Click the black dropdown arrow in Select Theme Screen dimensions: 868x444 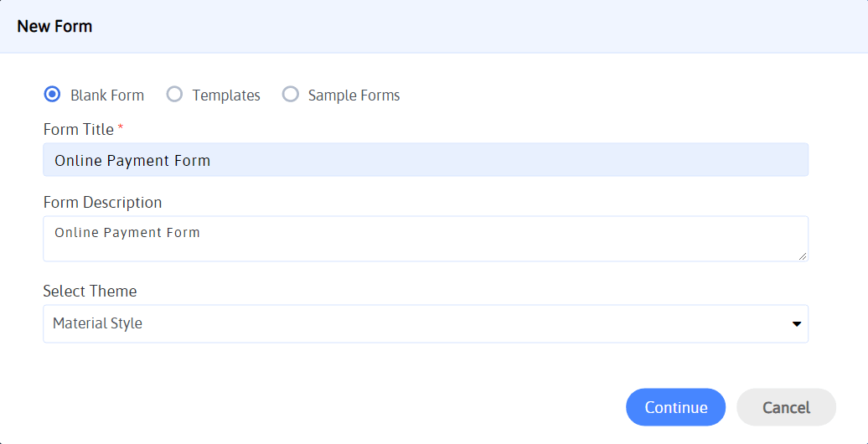tap(797, 324)
